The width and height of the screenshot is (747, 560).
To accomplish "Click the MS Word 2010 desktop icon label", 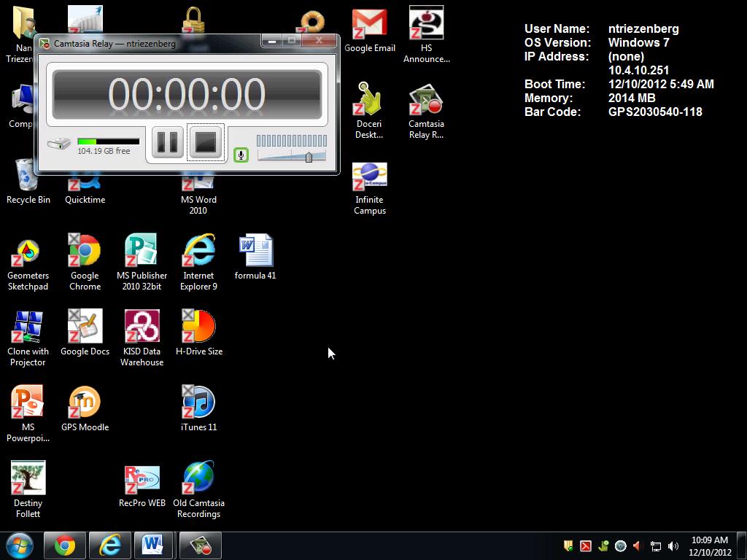I will [x=198, y=205].
